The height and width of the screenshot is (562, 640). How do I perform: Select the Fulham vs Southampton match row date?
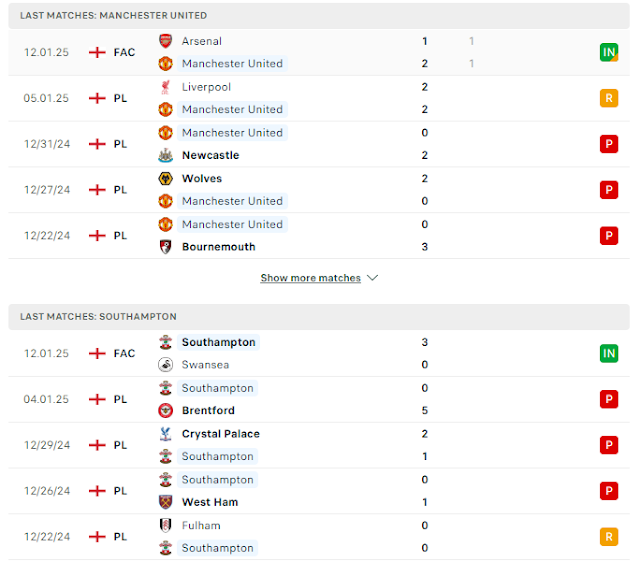[47, 537]
